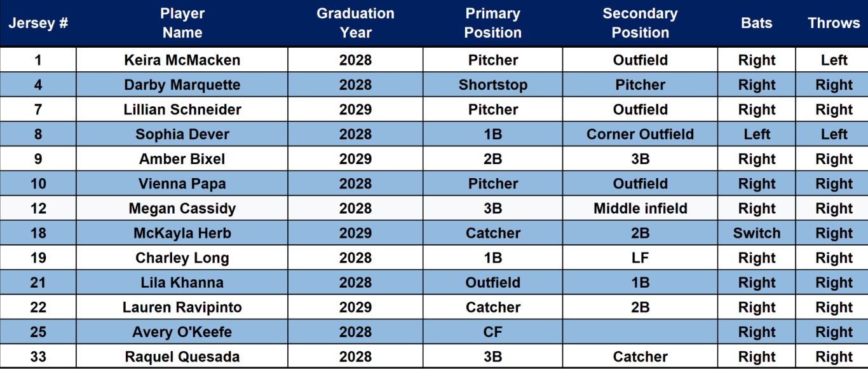Select the Keira McMacken name cell
868x369 pixels.
click(182, 60)
